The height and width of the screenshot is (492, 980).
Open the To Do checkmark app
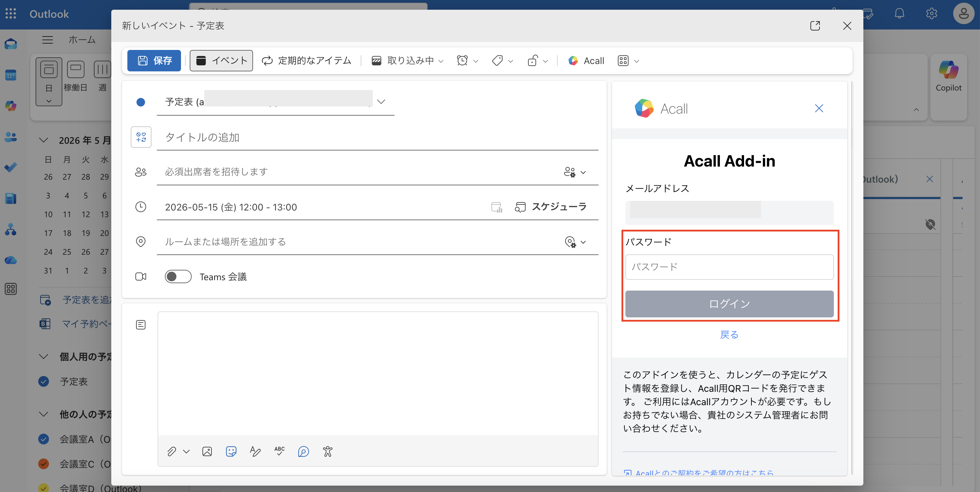11,168
